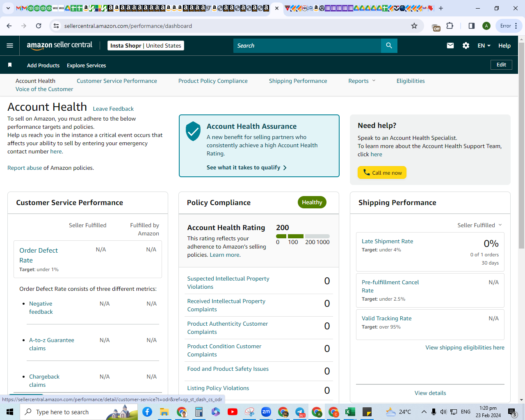
Task: Open the Help link
Action: 504,46
